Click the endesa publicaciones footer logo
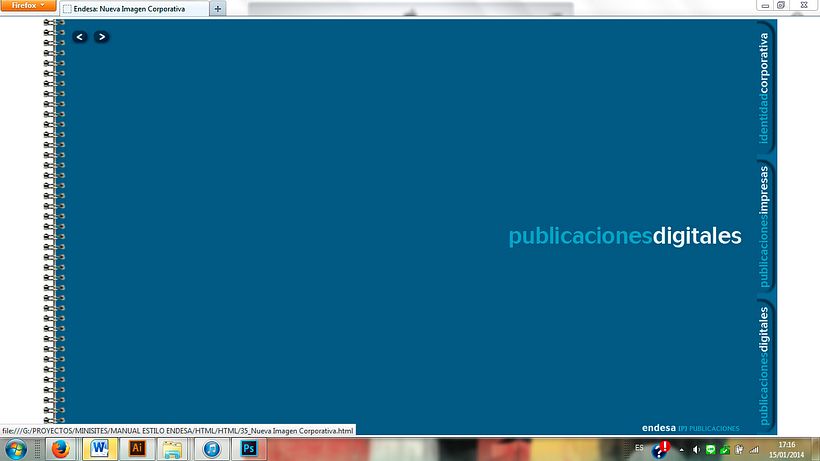The width and height of the screenshot is (820, 461). [691, 428]
